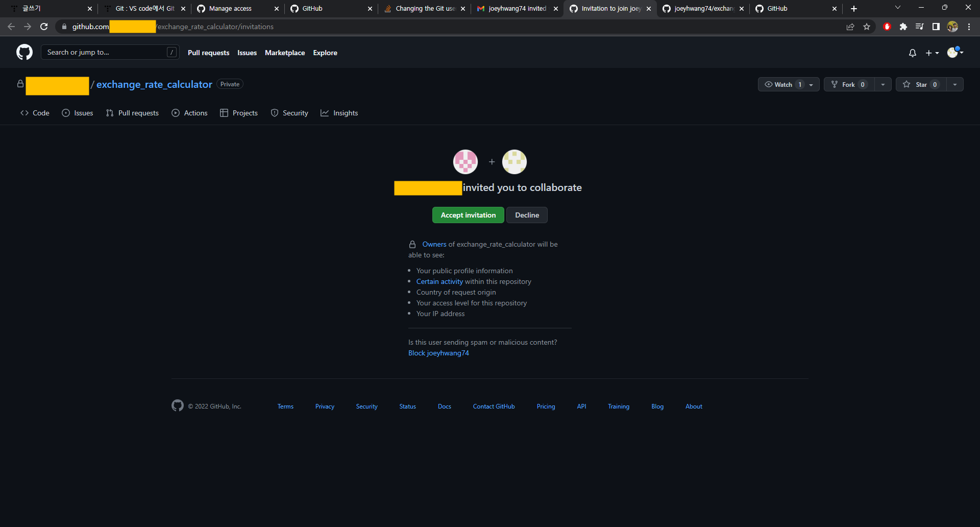980x527 pixels.
Task: Click Block joeyhwang74 link
Action: coord(438,353)
